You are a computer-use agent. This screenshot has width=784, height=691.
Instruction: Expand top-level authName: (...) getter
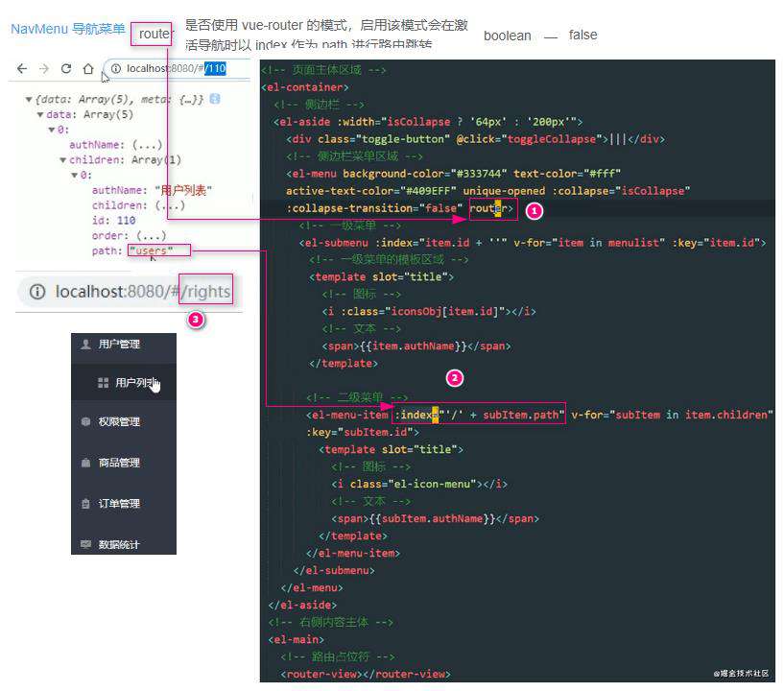[x=148, y=145]
